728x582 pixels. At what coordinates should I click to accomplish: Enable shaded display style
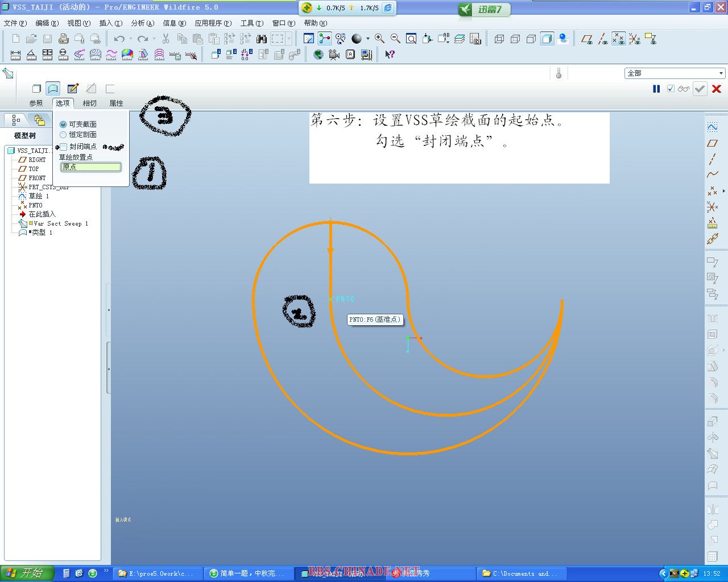[547, 39]
